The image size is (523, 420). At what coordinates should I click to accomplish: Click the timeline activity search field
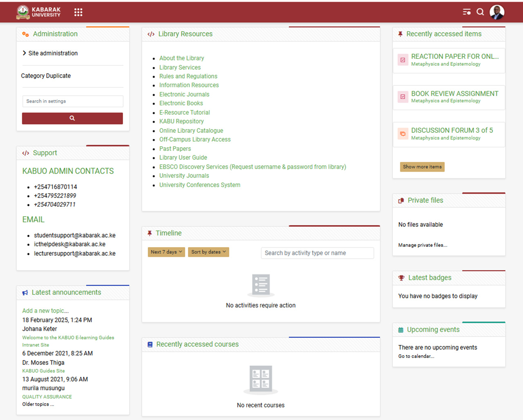(317, 253)
